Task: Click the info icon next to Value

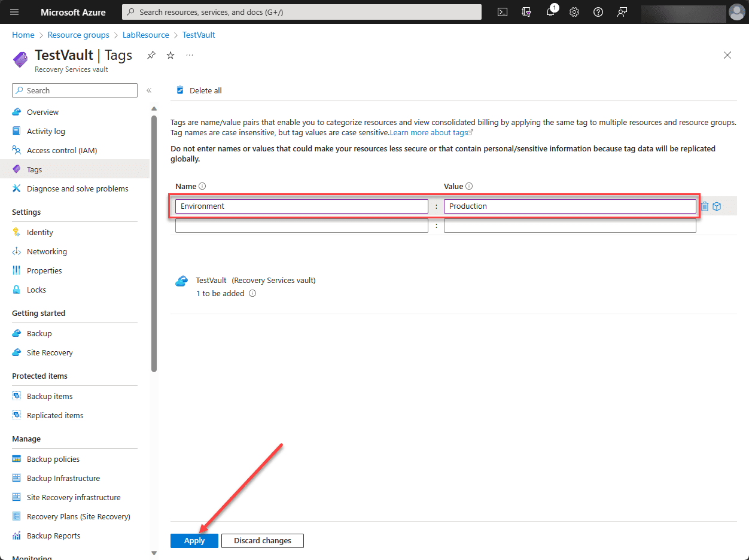Action: click(x=469, y=187)
